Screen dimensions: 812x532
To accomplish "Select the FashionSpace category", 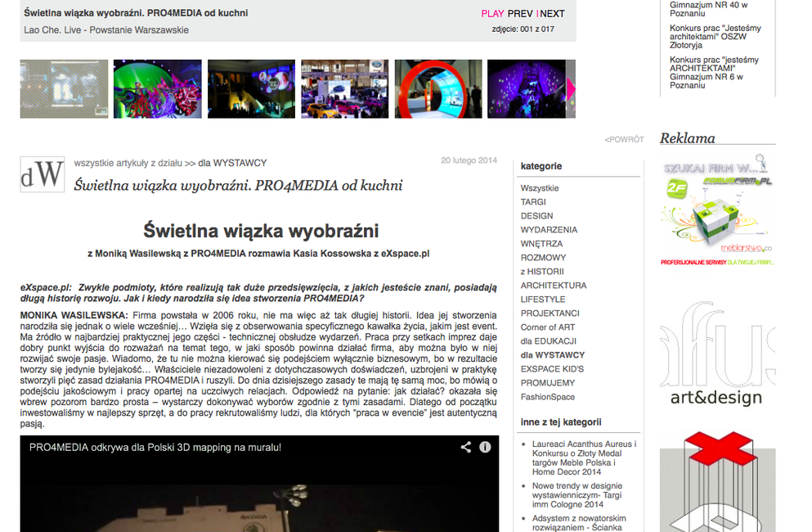I will pos(548,397).
